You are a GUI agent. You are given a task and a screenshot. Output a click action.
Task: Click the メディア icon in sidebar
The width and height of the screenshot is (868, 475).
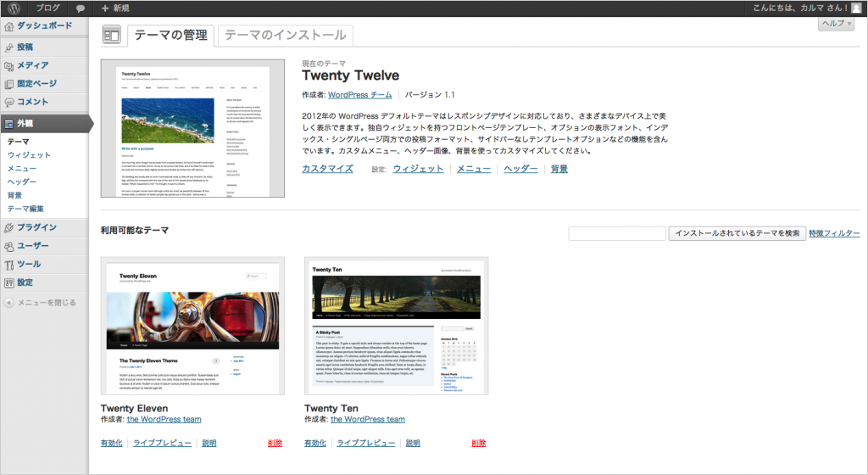pyautogui.click(x=8, y=66)
